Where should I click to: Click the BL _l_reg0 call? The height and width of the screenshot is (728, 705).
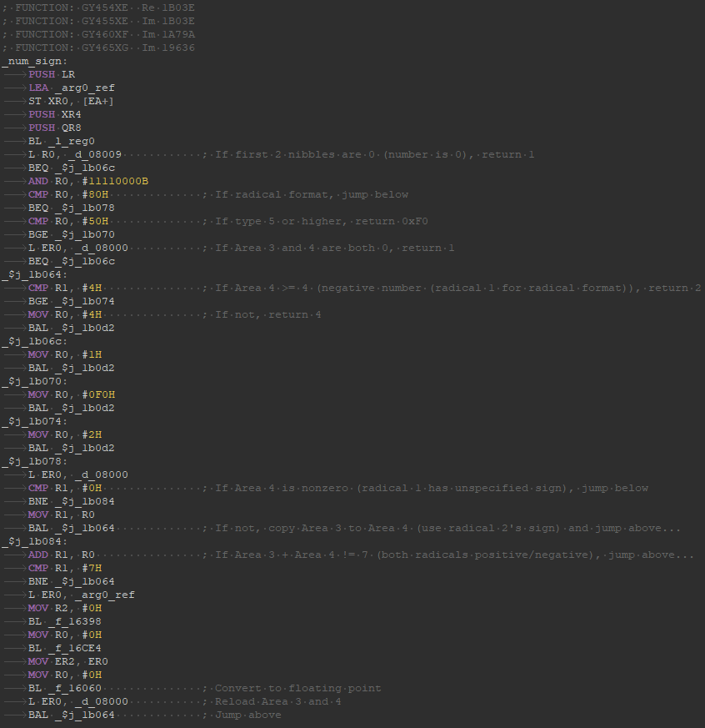[62, 141]
